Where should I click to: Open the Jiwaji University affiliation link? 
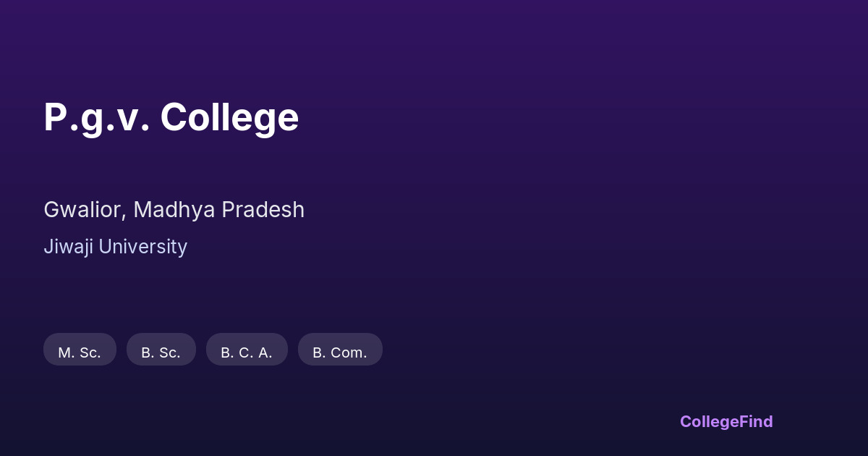[x=115, y=247]
